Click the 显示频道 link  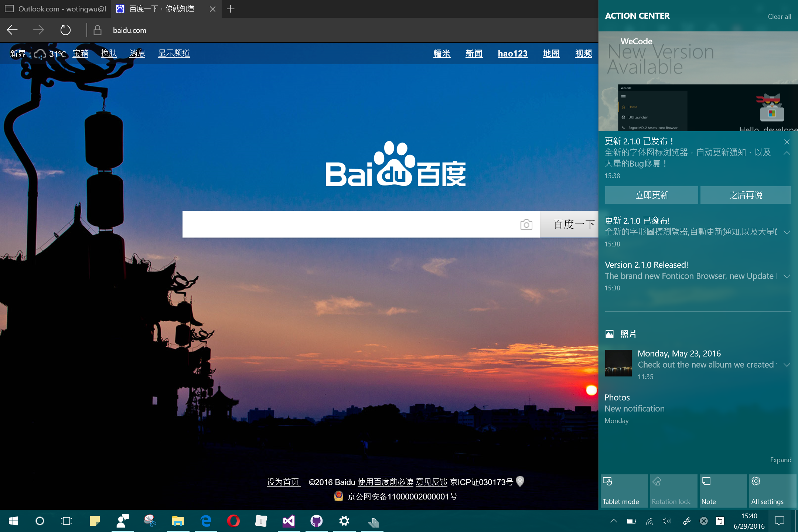(174, 54)
